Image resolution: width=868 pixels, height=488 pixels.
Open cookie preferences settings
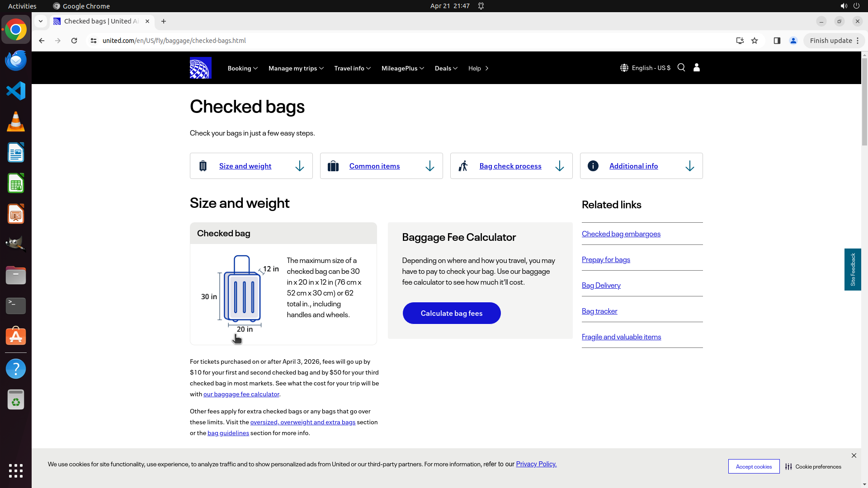813,467
